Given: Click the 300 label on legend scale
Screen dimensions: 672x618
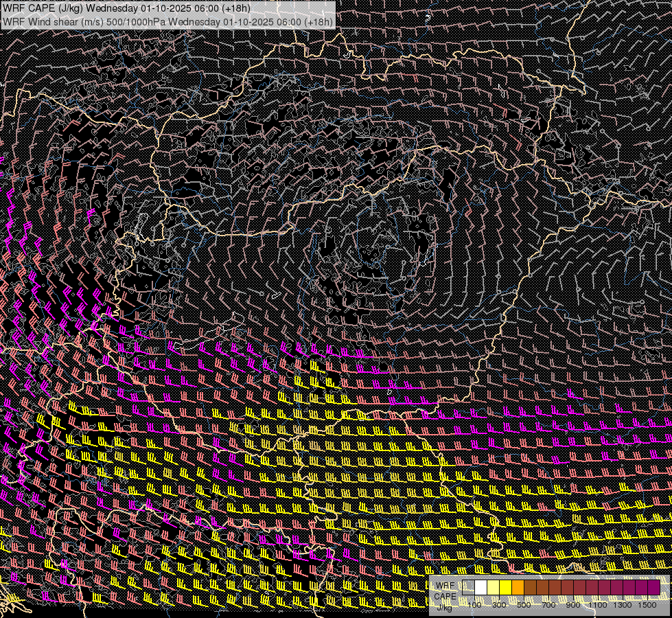Looking at the screenshot, I should 499,605.
